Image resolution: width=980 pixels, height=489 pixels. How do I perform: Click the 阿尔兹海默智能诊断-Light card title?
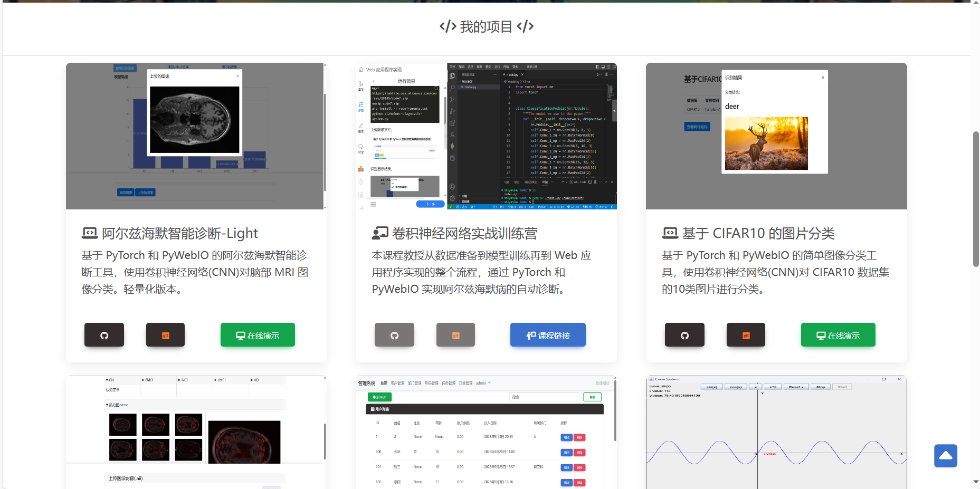tap(179, 233)
